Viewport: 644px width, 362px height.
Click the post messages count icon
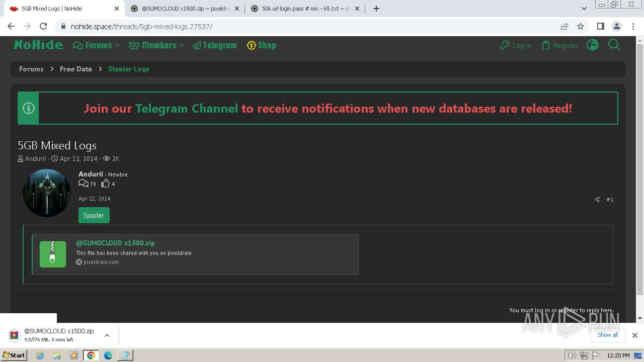coord(84,184)
